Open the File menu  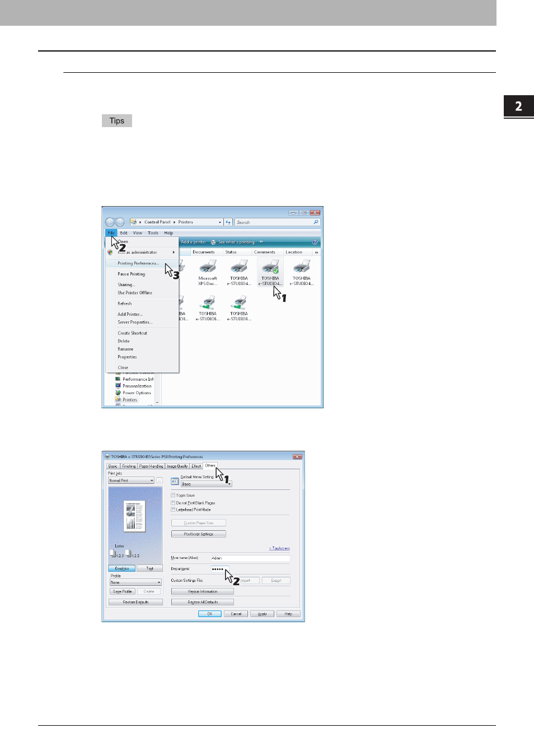pos(111,233)
